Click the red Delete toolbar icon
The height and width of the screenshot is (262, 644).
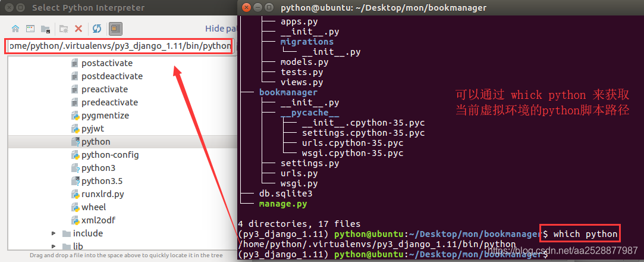click(x=78, y=29)
